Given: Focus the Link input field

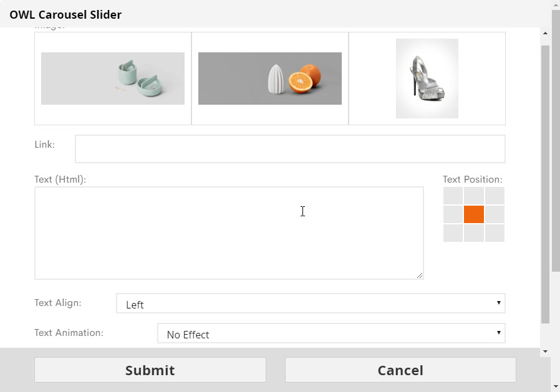Looking at the screenshot, I should [x=290, y=149].
